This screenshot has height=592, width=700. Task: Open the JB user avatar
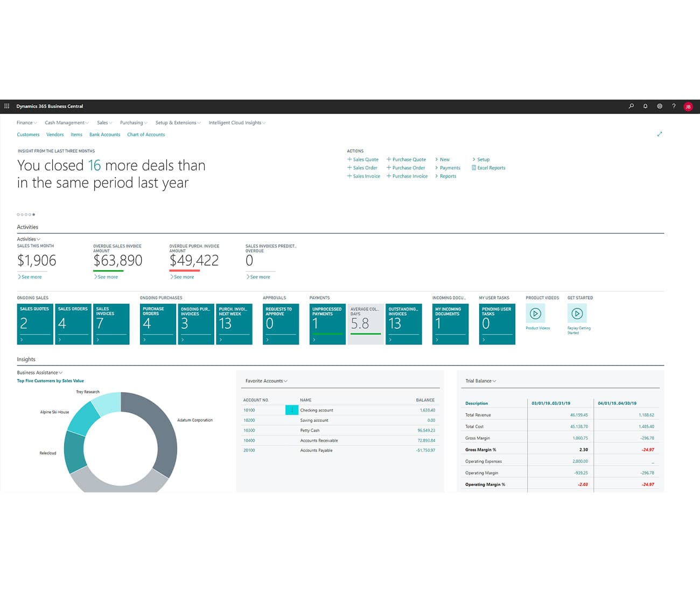[688, 107]
